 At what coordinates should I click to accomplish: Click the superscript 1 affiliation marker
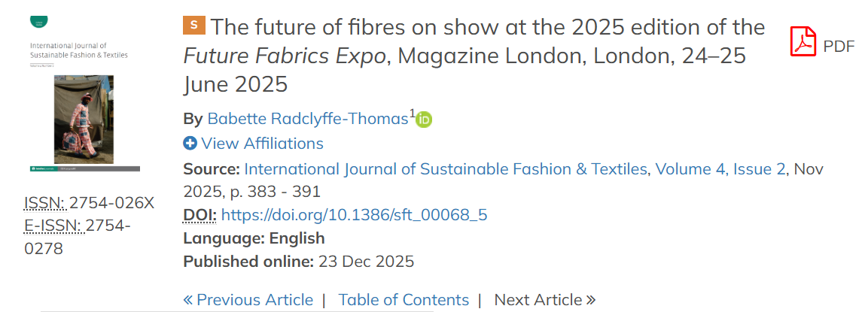[412, 114]
